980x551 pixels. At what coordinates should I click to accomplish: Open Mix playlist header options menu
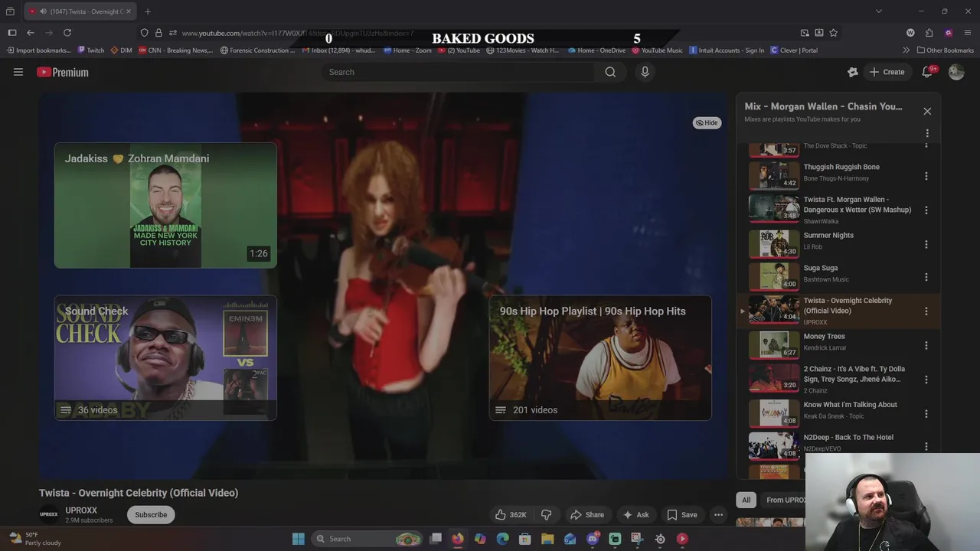927,133
